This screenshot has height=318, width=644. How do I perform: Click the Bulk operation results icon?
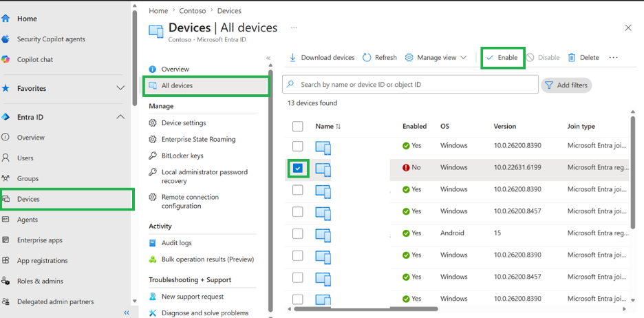[x=153, y=259]
